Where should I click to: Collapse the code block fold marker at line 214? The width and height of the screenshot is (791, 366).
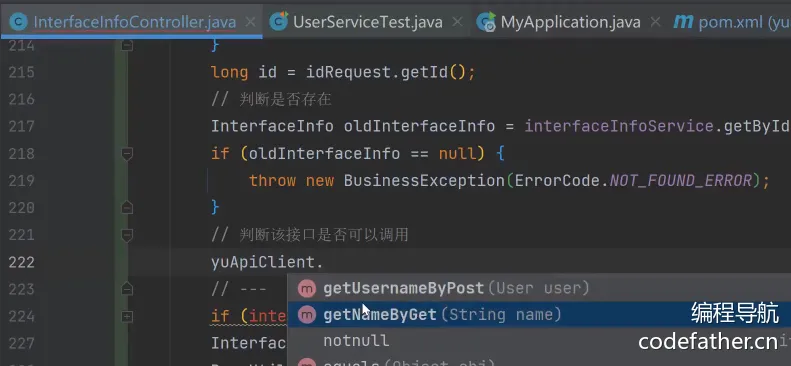pos(127,45)
